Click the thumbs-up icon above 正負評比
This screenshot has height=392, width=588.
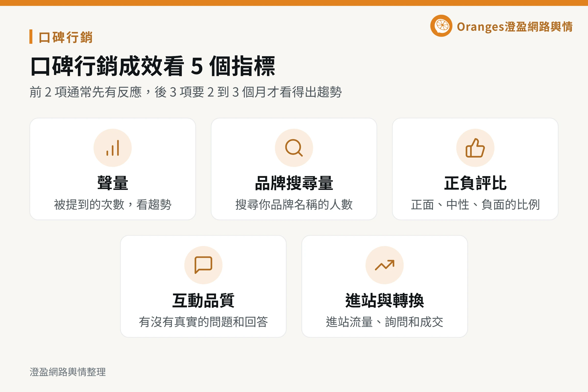(x=475, y=148)
